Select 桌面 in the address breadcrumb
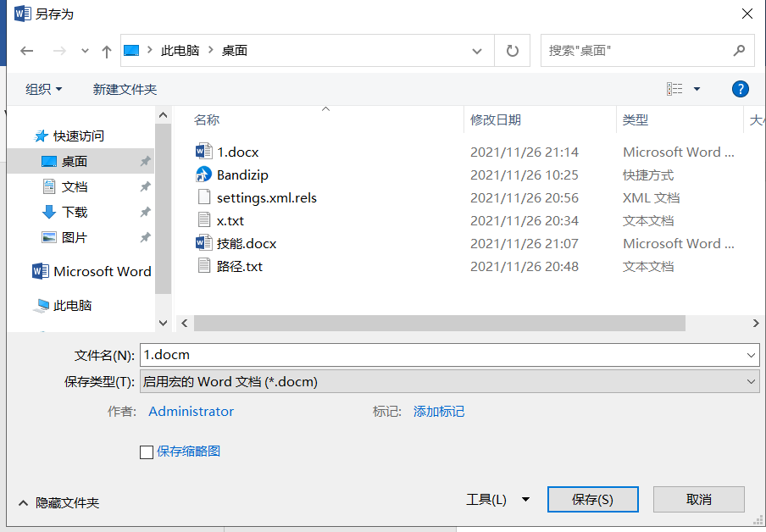 coord(235,50)
